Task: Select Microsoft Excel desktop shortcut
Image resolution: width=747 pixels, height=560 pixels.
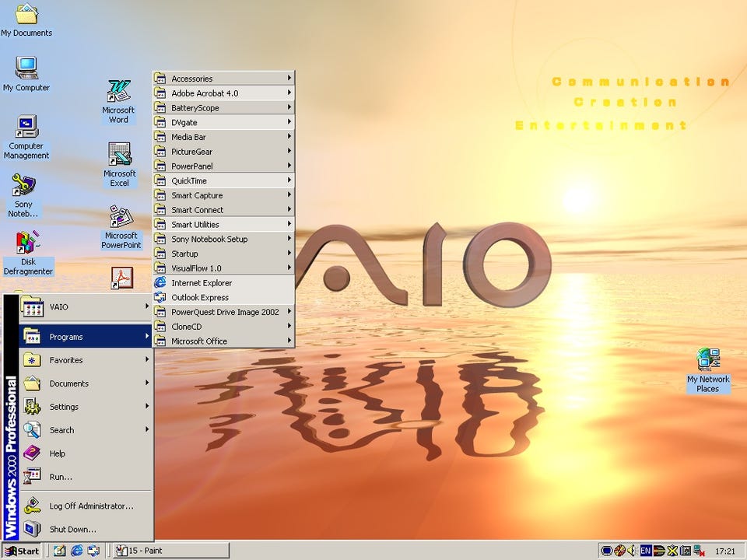Action: click(119, 165)
